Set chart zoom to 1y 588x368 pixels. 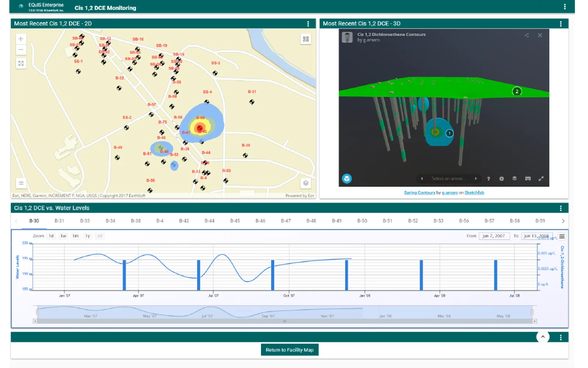point(87,236)
